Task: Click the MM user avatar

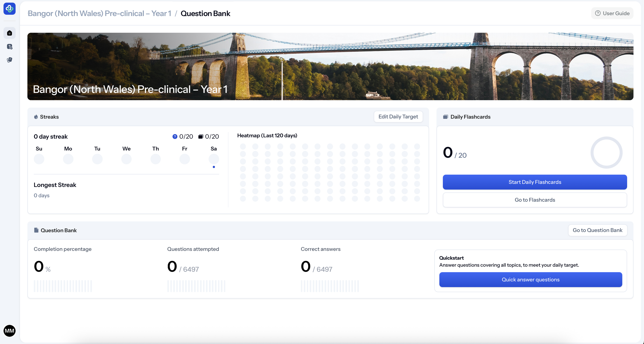Action: tap(9, 331)
